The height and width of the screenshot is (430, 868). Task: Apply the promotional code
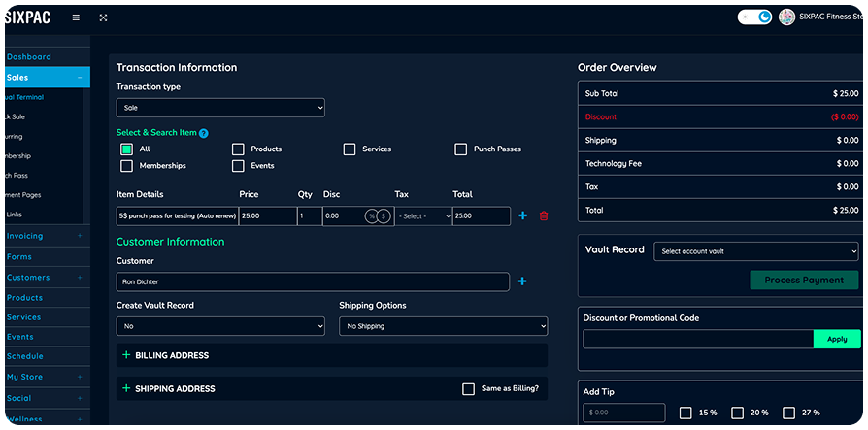837,339
